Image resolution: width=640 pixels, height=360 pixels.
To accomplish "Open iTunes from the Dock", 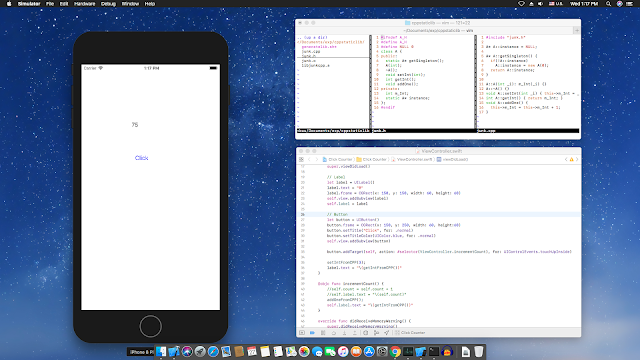I will click(x=343, y=351).
